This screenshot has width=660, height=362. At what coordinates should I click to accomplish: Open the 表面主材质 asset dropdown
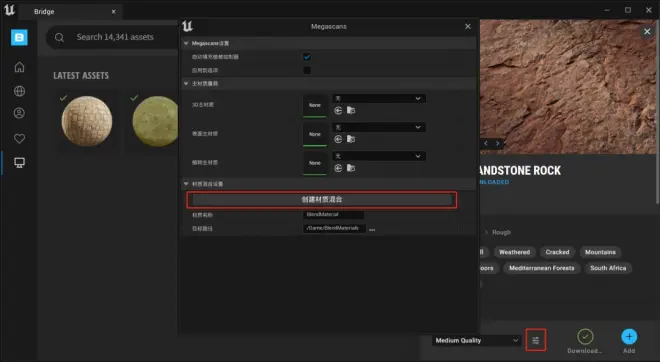[379, 128]
